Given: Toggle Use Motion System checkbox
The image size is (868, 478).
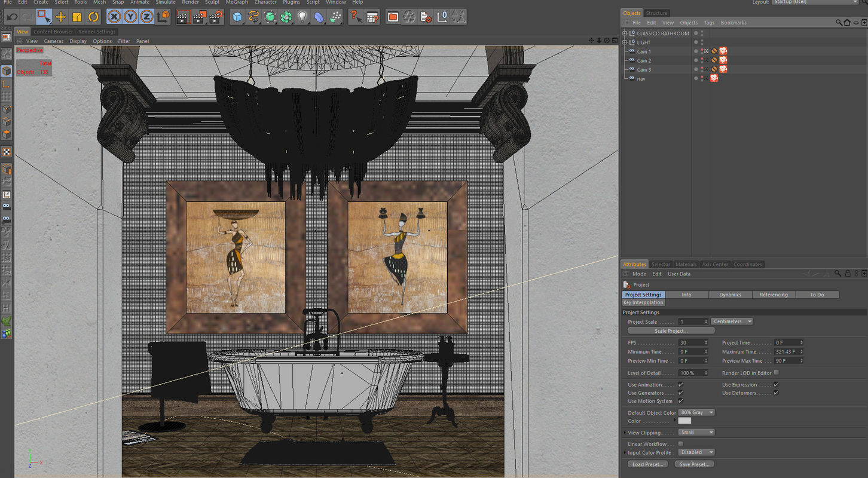Looking at the screenshot, I should [x=680, y=401].
